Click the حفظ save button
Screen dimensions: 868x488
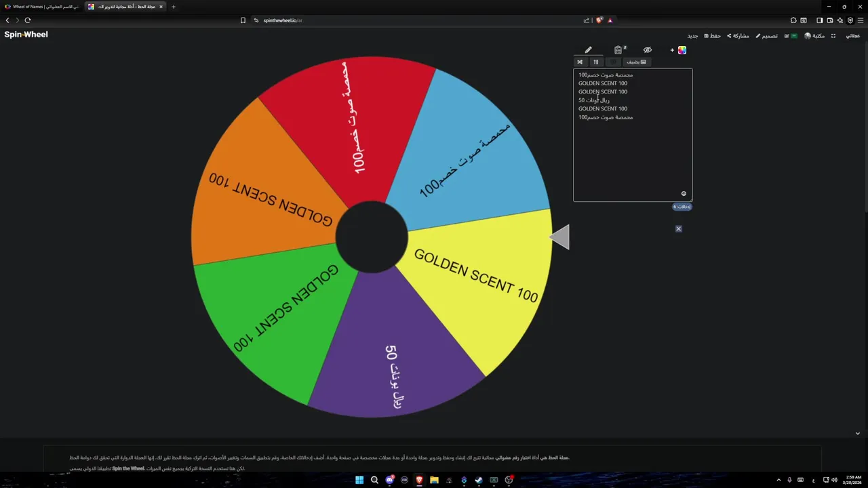713,36
